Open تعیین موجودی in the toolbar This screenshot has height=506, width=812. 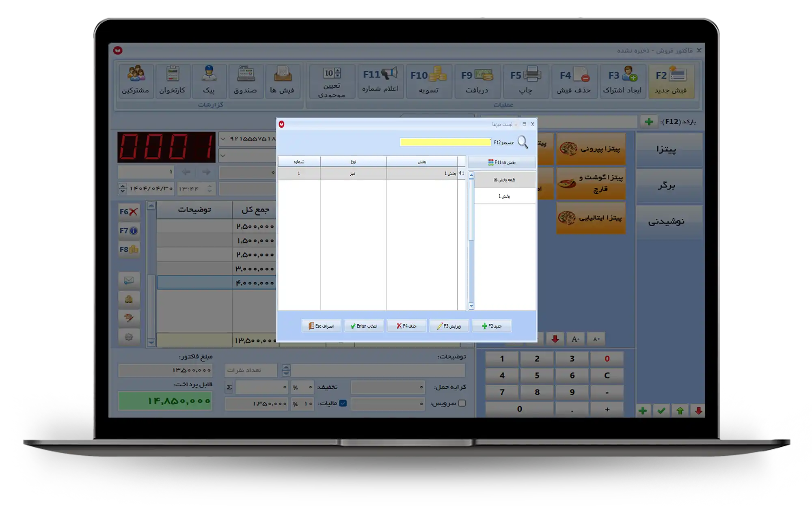332,81
